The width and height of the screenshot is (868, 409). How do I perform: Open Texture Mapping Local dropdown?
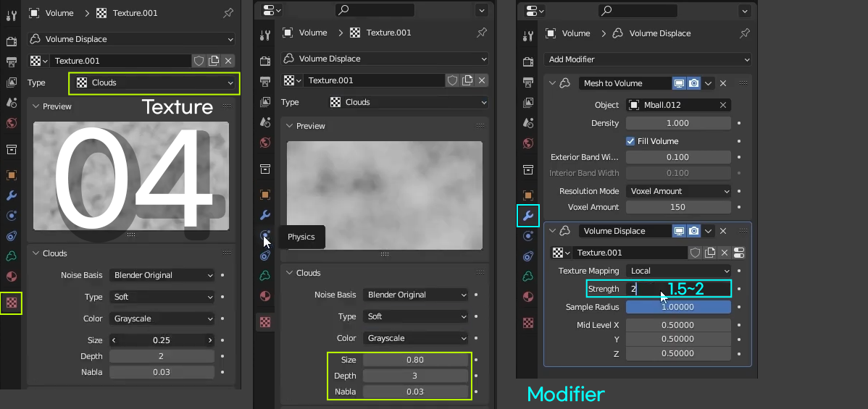pos(679,271)
